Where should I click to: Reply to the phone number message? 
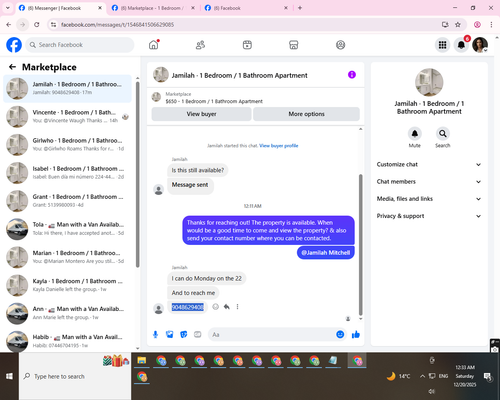pos(227,307)
